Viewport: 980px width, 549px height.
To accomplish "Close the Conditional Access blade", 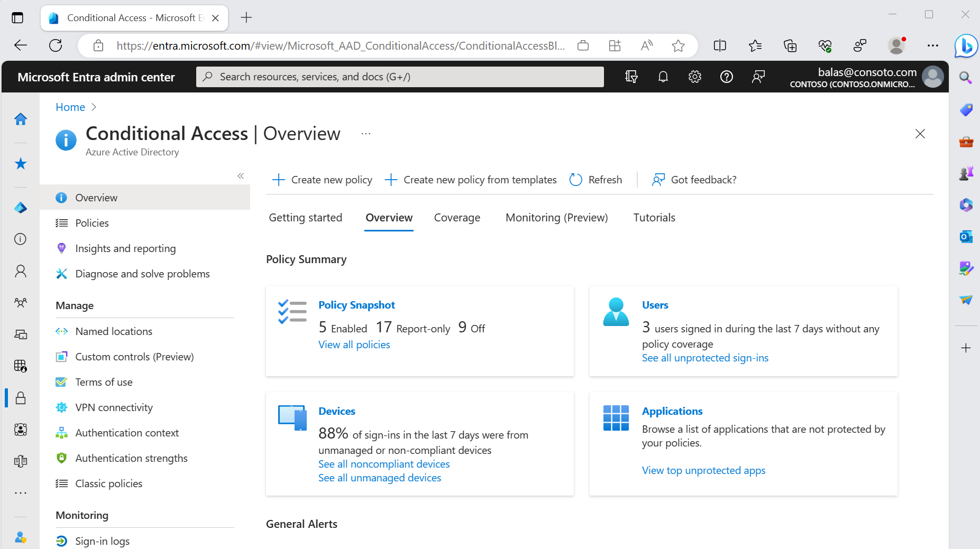I will click(x=920, y=134).
